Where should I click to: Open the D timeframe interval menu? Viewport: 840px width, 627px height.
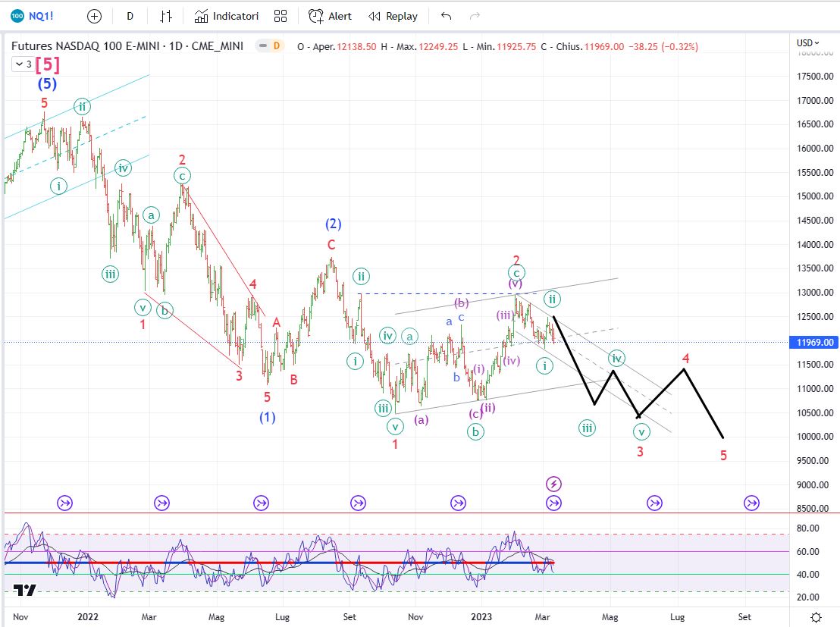(x=130, y=16)
